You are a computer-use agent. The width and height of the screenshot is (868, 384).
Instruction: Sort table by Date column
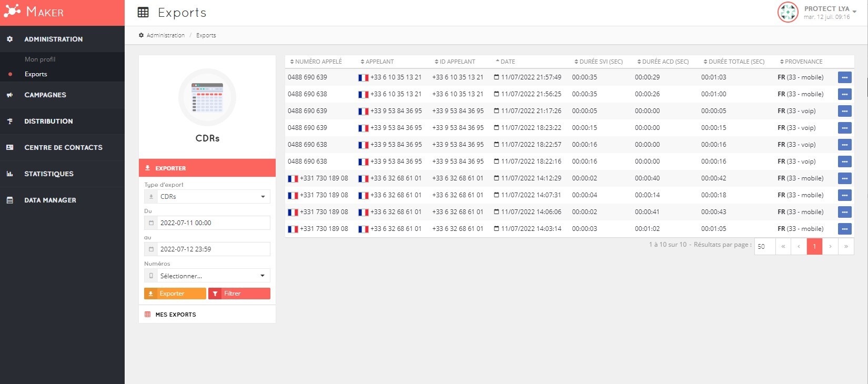pyautogui.click(x=505, y=62)
